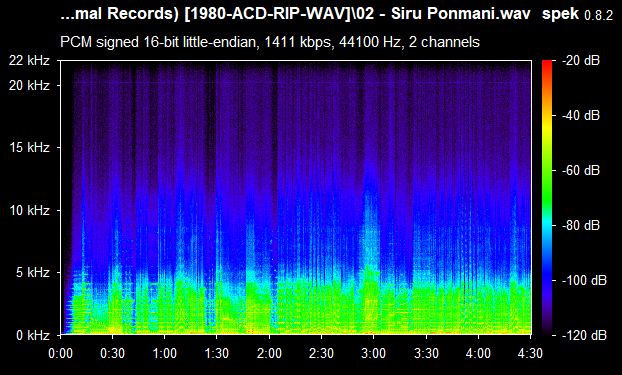Screen dimensions: 622x375
Task: Click the 20 kHz frequency label
Action: [x=29, y=85]
